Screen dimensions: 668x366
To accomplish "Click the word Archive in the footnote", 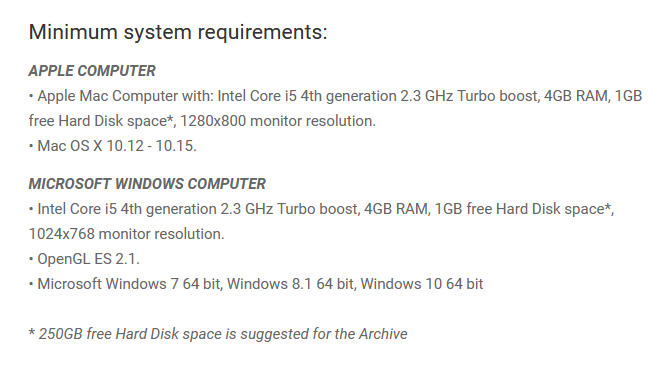I will click(x=383, y=334).
